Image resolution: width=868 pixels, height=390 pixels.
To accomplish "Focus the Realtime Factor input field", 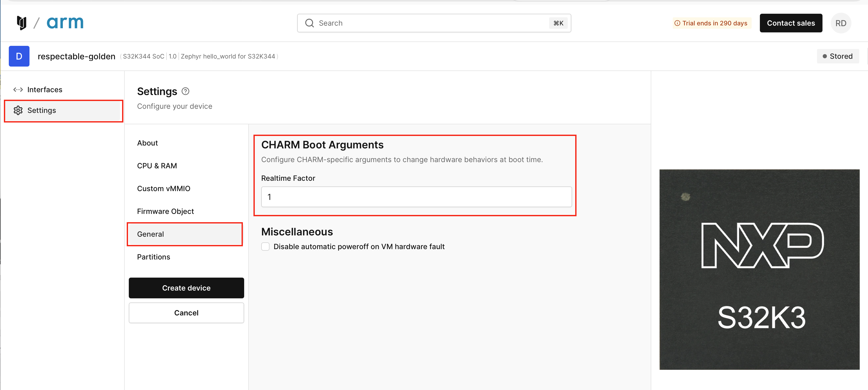I will 416,197.
